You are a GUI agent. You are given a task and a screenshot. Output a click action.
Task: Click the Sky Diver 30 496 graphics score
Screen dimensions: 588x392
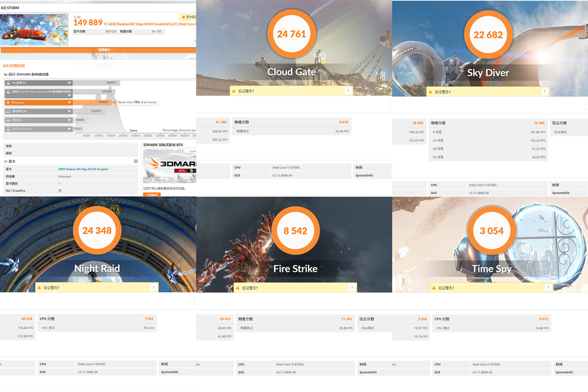pos(417,123)
